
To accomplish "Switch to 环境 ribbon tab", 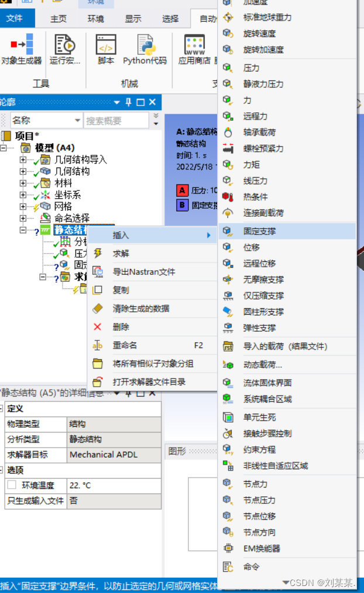I will click(x=95, y=19).
